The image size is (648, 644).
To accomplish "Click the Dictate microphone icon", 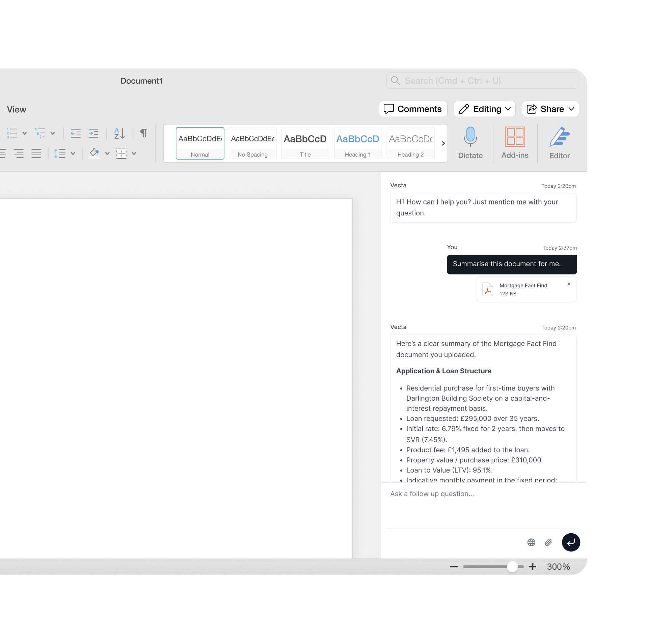I will 470,137.
